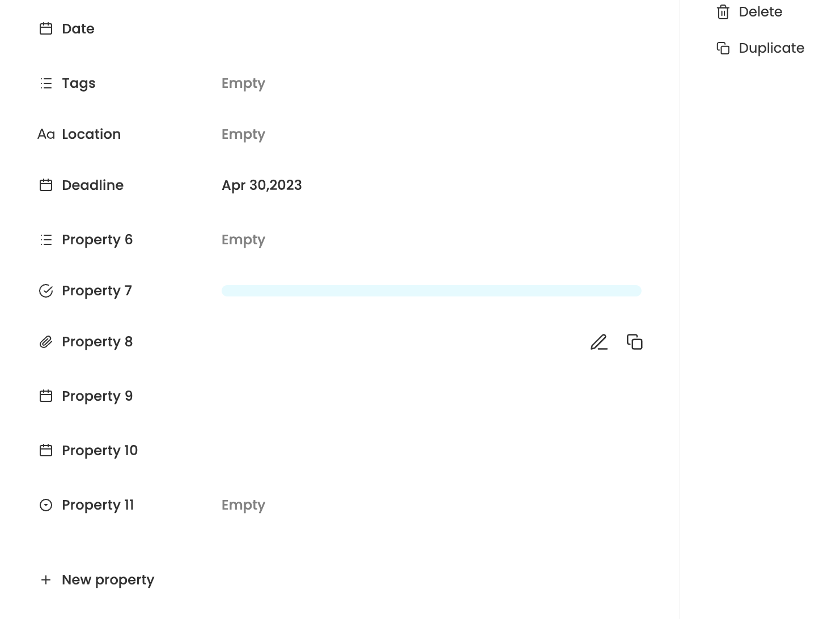The height and width of the screenshot is (619, 840).
Task: Click the paperclip icon beside Property 8
Action: [x=46, y=341]
